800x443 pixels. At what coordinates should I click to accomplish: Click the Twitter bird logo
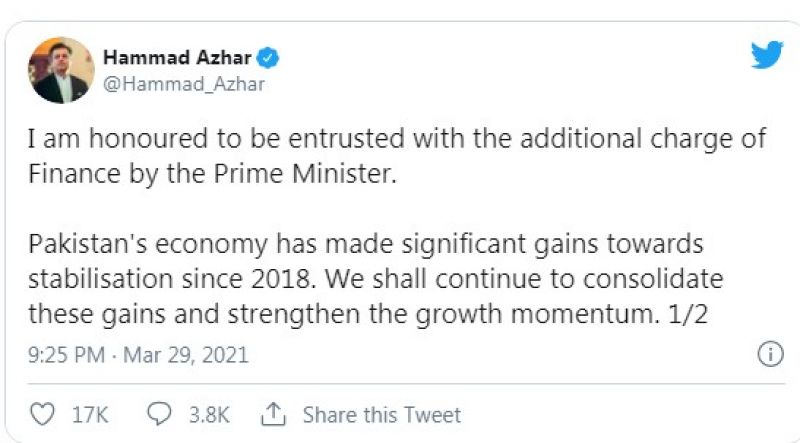tap(767, 56)
